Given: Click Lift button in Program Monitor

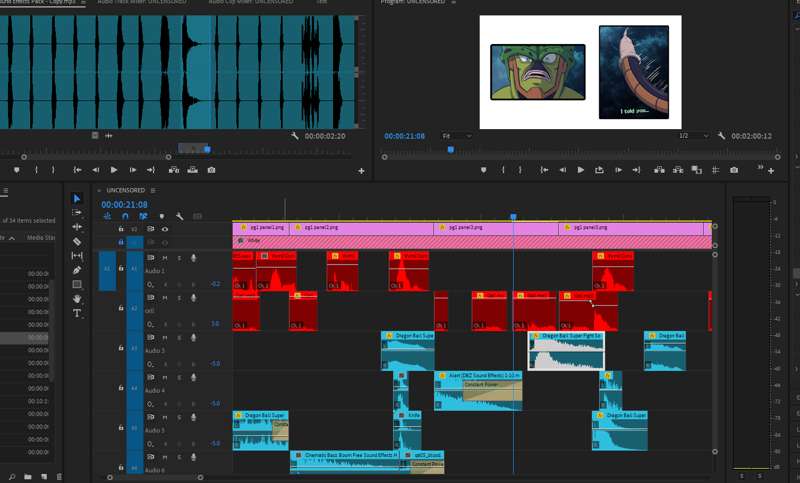Looking at the screenshot, I should coord(659,170).
